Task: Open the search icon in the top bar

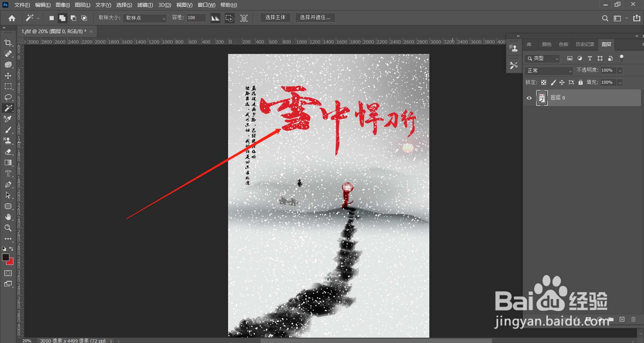Action: pyautogui.click(x=605, y=18)
